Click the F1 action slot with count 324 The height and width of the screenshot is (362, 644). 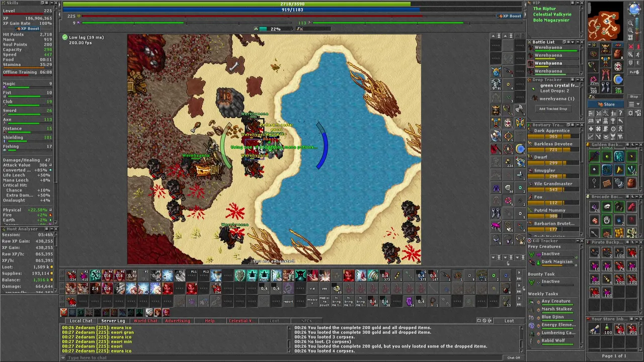[71, 276]
